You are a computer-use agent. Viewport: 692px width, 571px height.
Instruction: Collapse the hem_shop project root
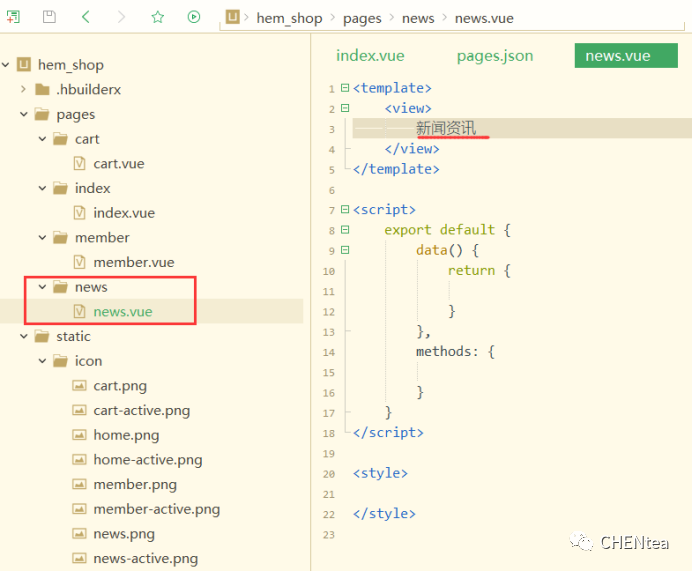point(7,65)
